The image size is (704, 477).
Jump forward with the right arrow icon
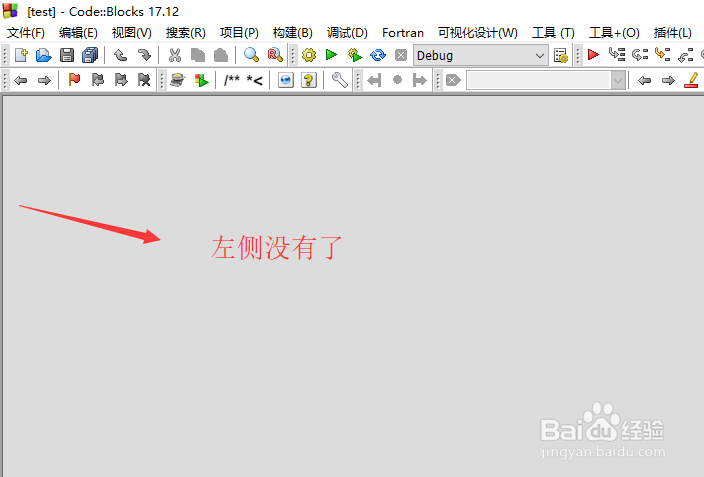coord(44,80)
